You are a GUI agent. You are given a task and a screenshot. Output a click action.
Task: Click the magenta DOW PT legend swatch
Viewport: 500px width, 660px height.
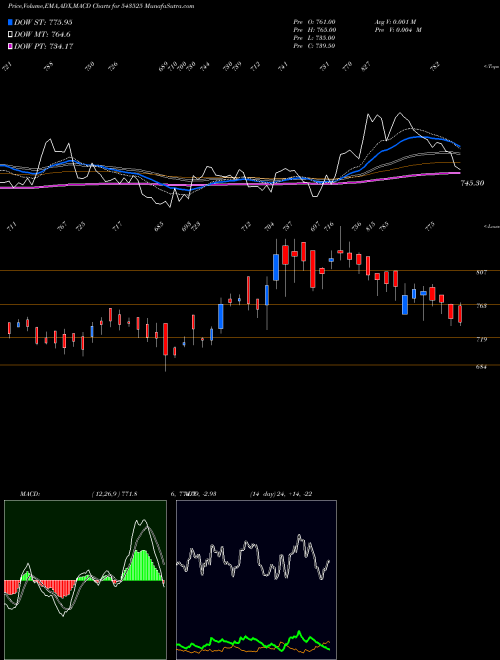pyautogui.click(x=11, y=47)
